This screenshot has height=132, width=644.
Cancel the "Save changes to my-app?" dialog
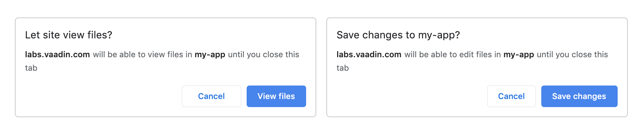pyautogui.click(x=512, y=96)
